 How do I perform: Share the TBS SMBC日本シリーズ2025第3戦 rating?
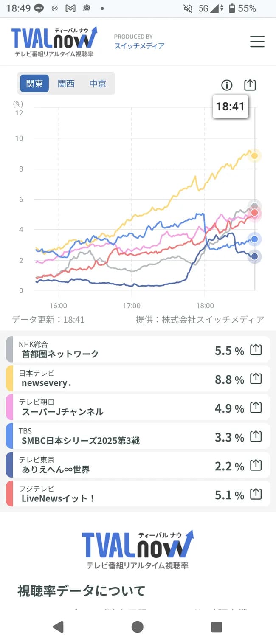pyautogui.click(x=256, y=436)
